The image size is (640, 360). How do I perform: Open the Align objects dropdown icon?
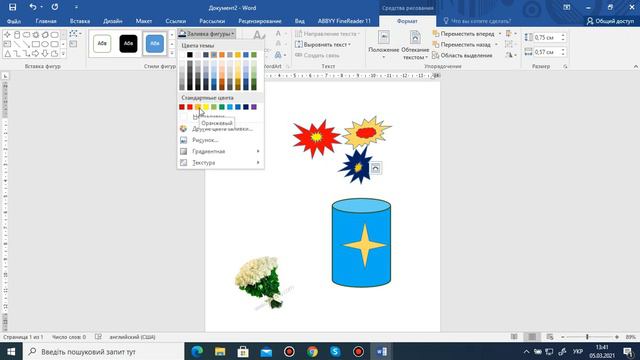[510, 34]
